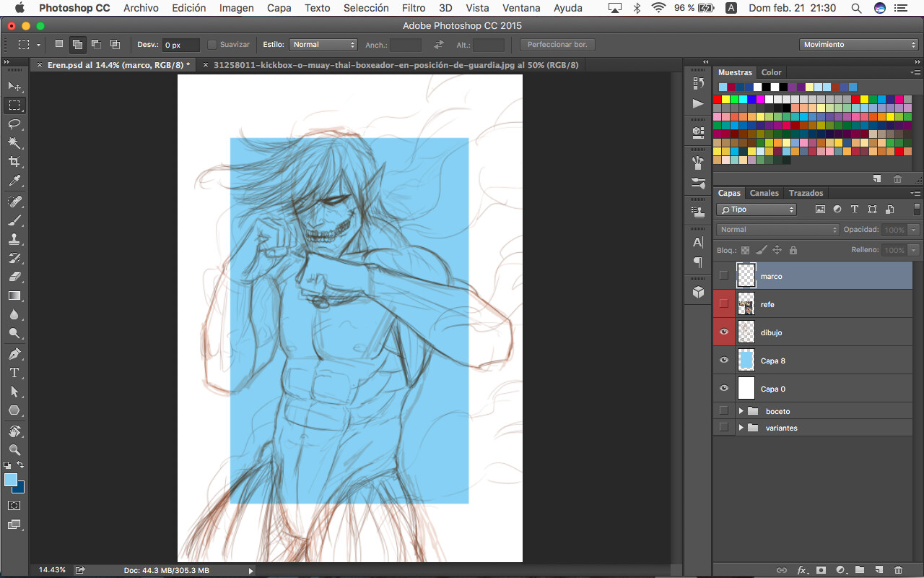924x578 pixels.
Task: Open the Ventana menu
Action: pos(521,8)
